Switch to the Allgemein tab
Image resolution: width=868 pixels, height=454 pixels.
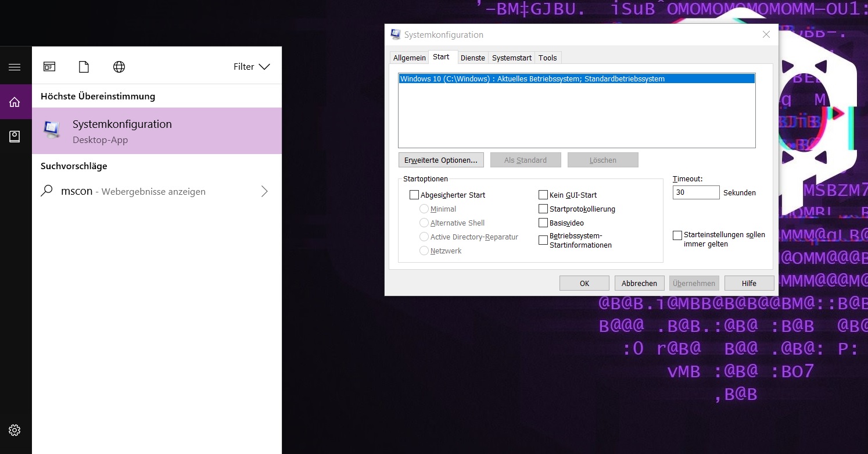click(410, 58)
